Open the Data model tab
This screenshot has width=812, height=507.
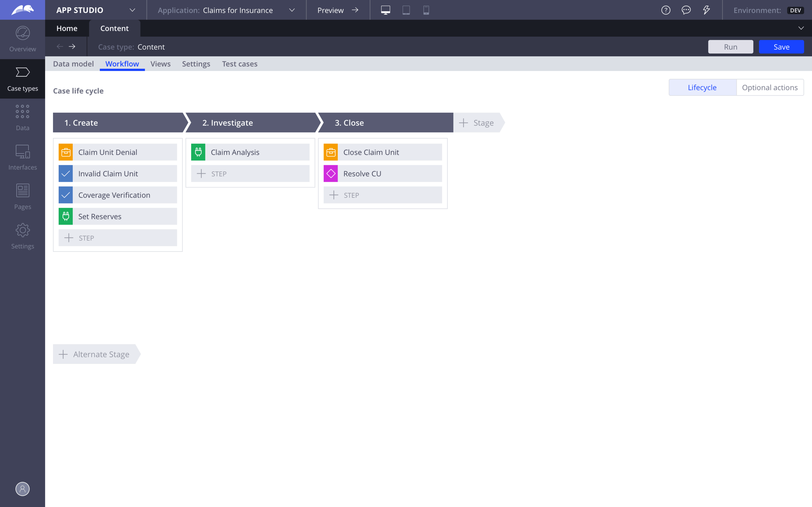[73, 64]
